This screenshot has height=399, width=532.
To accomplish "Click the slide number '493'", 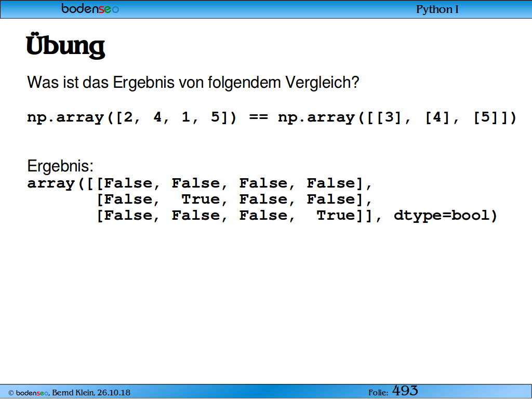I will [405, 391].
